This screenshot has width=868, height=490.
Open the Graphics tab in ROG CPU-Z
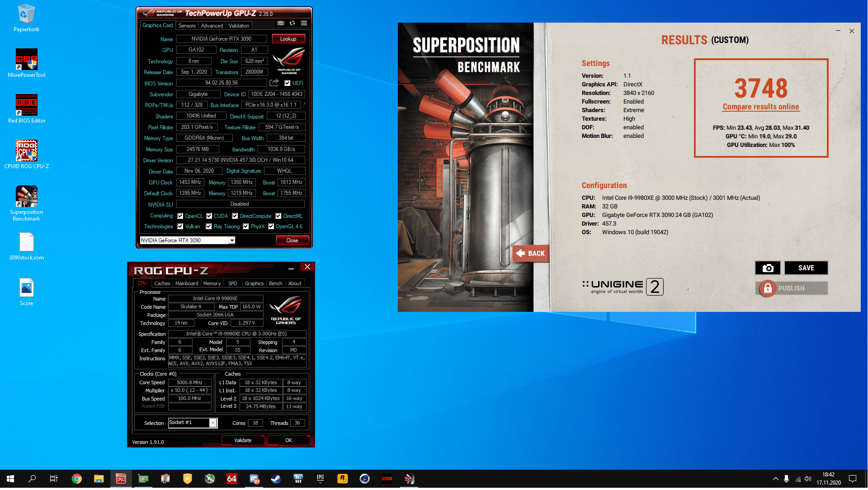pos(255,283)
